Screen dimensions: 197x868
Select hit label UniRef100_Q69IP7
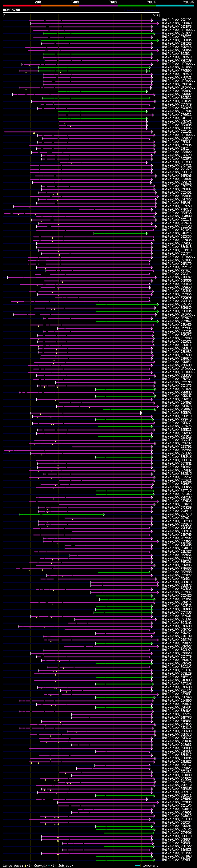177,304
